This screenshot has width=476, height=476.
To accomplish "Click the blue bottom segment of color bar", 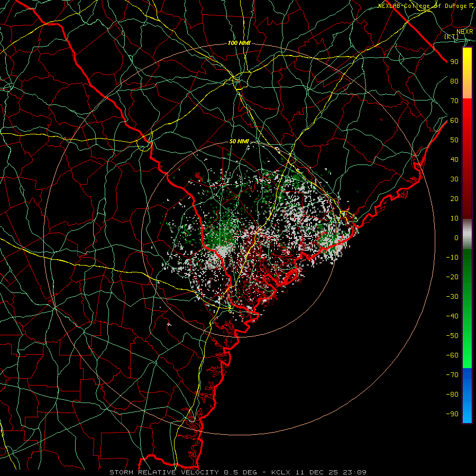I will pos(467,396).
